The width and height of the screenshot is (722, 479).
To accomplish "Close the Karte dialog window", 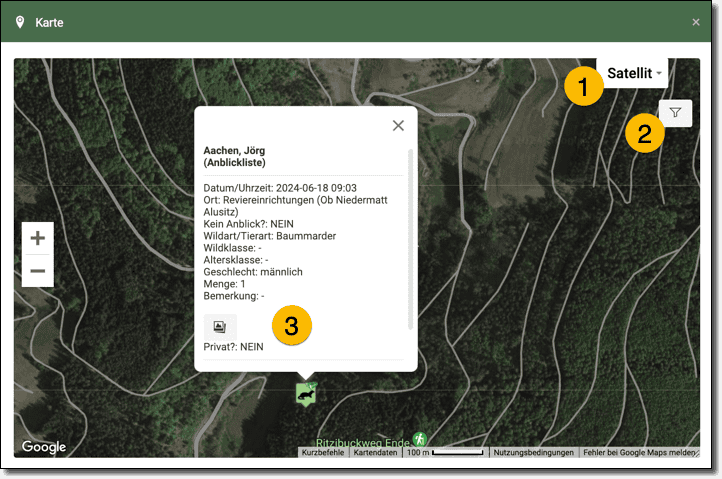I will point(696,22).
